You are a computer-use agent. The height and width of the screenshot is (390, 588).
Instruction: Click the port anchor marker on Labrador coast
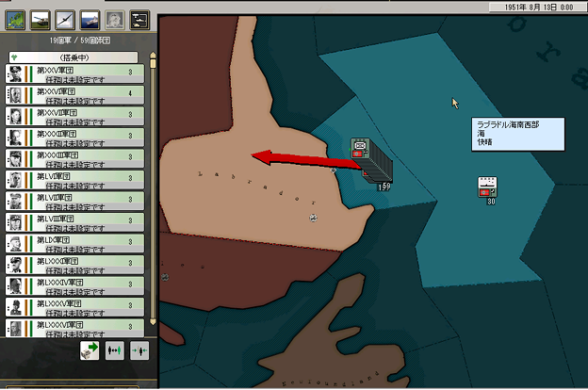tap(333, 171)
